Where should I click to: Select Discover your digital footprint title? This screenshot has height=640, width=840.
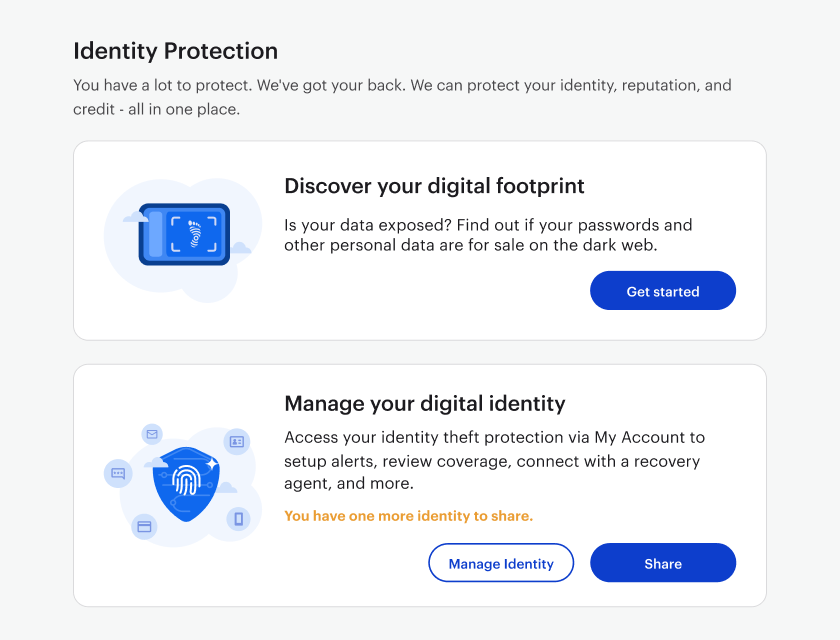[434, 186]
